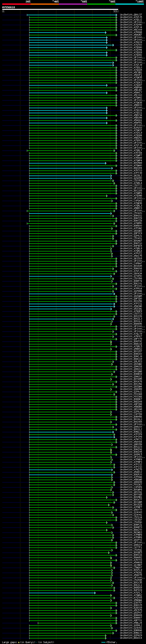Click subject label UniRef100_A9P7X1
Image resolution: width=146 pixels, height=644 pixels.
(131, 620)
